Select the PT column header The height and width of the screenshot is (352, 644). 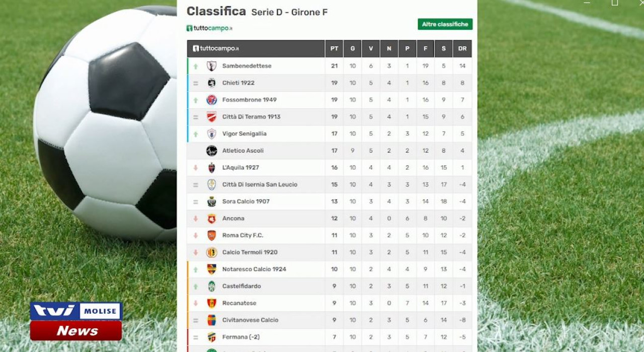(x=334, y=49)
